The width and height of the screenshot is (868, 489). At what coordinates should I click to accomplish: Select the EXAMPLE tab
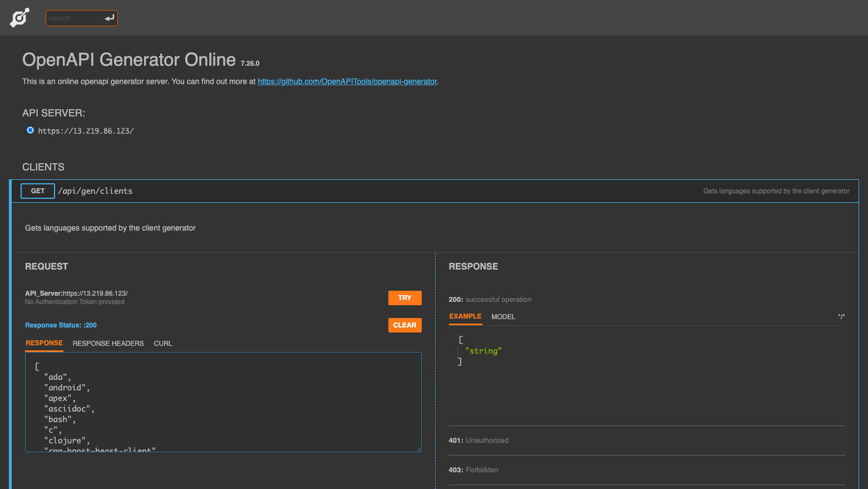[465, 316]
